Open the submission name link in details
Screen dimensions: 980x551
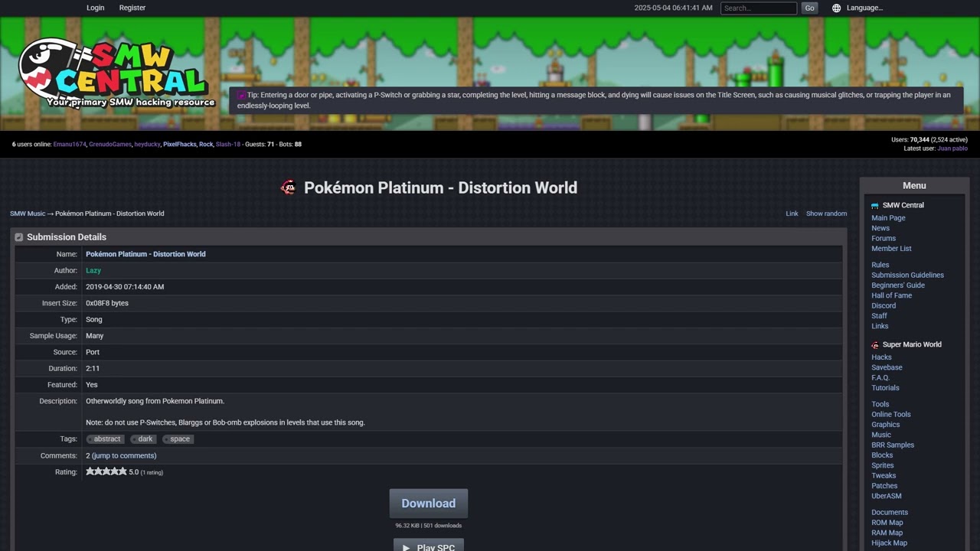[x=145, y=254]
